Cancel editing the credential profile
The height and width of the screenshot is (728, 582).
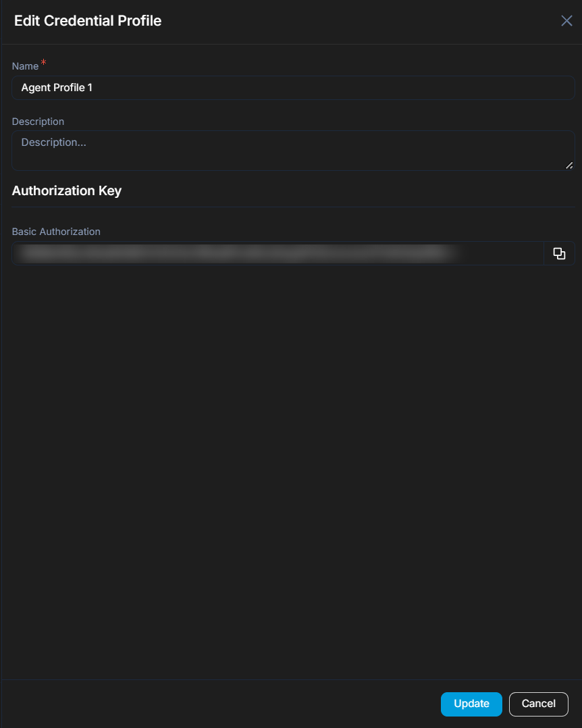point(538,704)
